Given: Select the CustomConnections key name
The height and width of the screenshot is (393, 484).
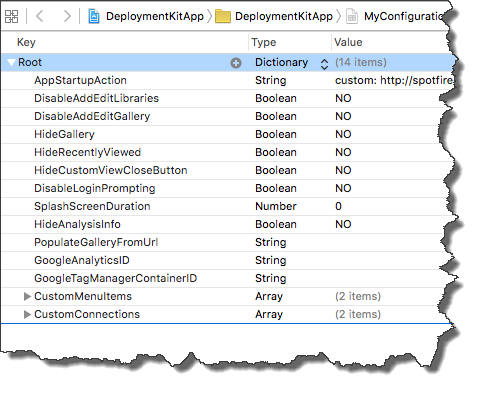Looking at the screenshot, I should point(87,314).
